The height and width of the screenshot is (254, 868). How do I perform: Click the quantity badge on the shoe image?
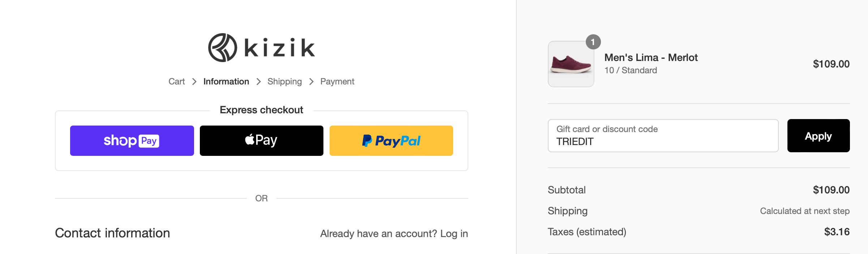(x=593, y=42)
